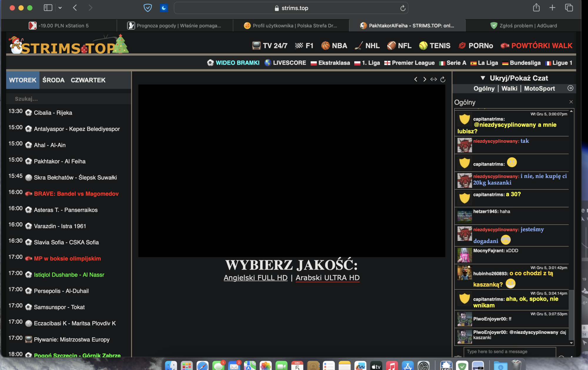
Task: Open the Walki chat tab
Action: pos(509,88)
